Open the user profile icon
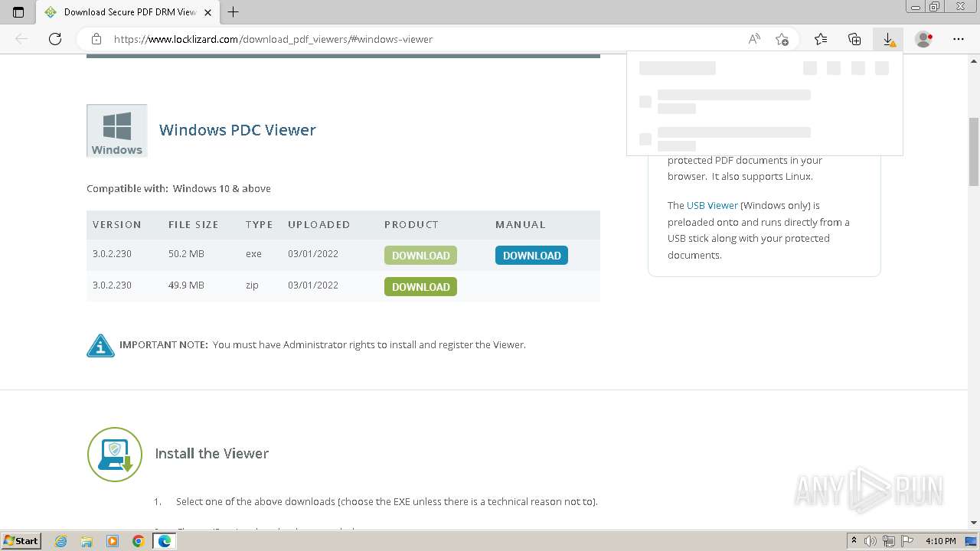 coord(924,39)
